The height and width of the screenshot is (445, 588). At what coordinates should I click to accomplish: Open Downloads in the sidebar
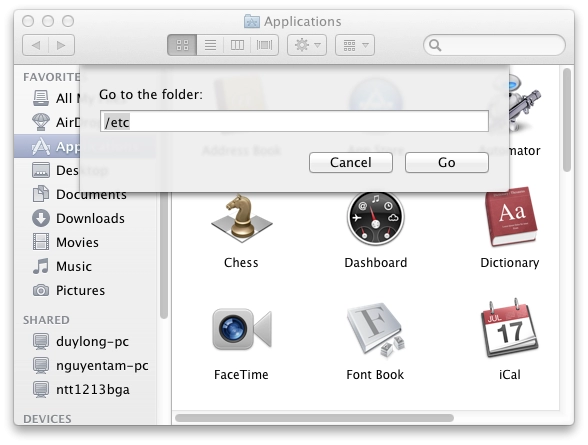click(x=84, y=218)
